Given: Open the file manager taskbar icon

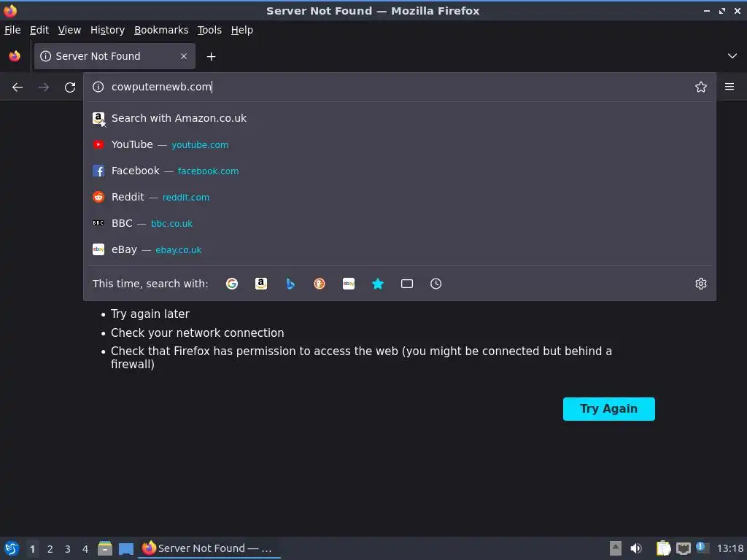Looking at the screenshot, I should coord(105,548).
